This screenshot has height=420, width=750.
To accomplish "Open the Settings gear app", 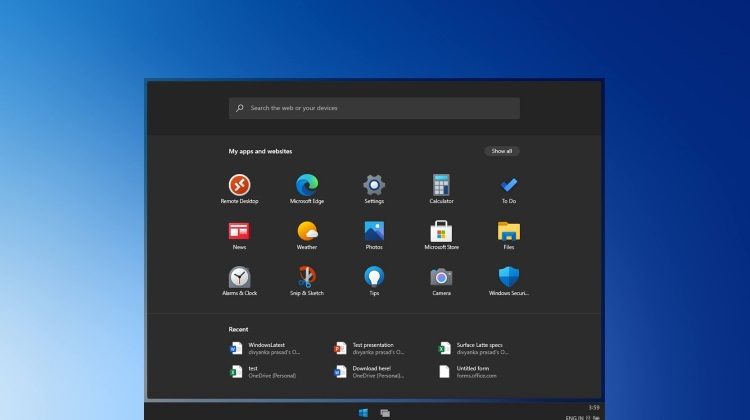I will [374, 185].
